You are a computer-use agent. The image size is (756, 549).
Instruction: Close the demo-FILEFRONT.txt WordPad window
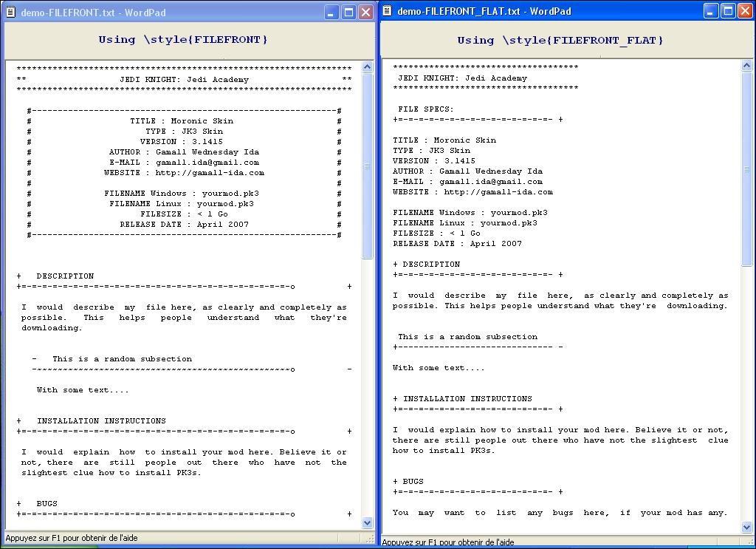[x=365, y=13]
